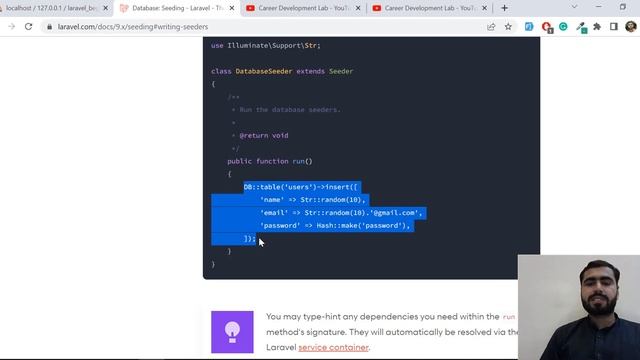This screenshot has width=640, height=360.
Task: Open the Extensions puzzle icon
Action: (597, 27)
